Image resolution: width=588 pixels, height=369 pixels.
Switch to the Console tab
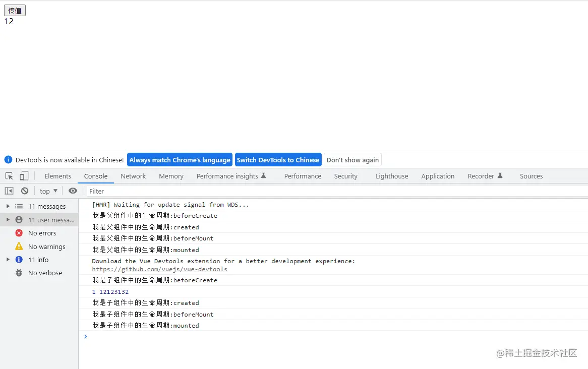[x=96, y=176]
